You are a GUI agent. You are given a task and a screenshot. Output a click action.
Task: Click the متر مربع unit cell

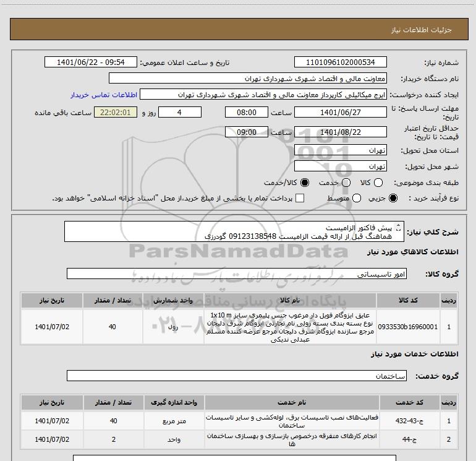tap(174, 421)
